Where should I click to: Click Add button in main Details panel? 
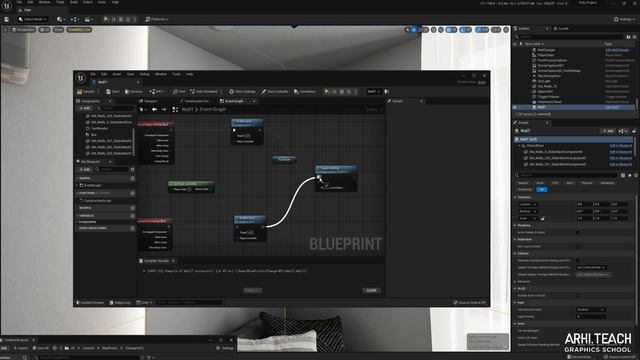click(608, 131)
